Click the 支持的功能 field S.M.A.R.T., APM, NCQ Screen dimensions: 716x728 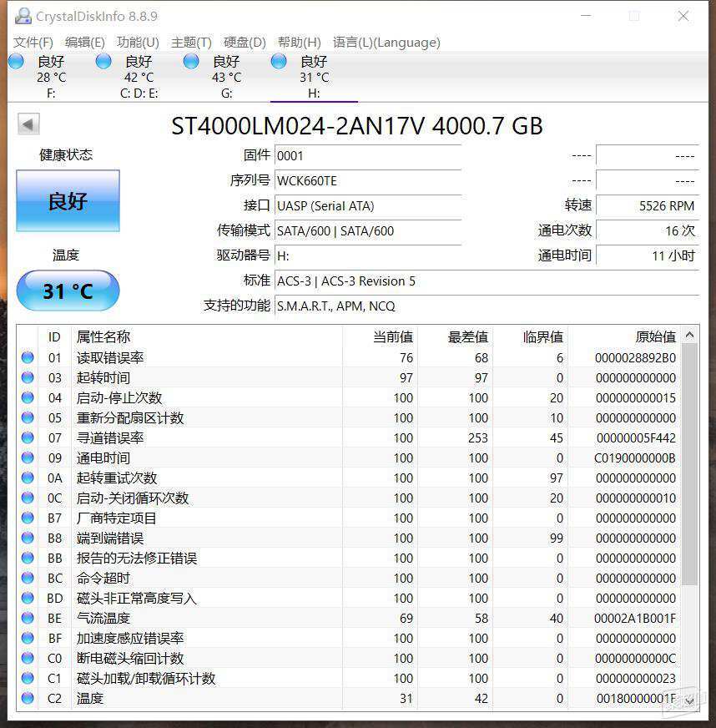tap(487, 306)
